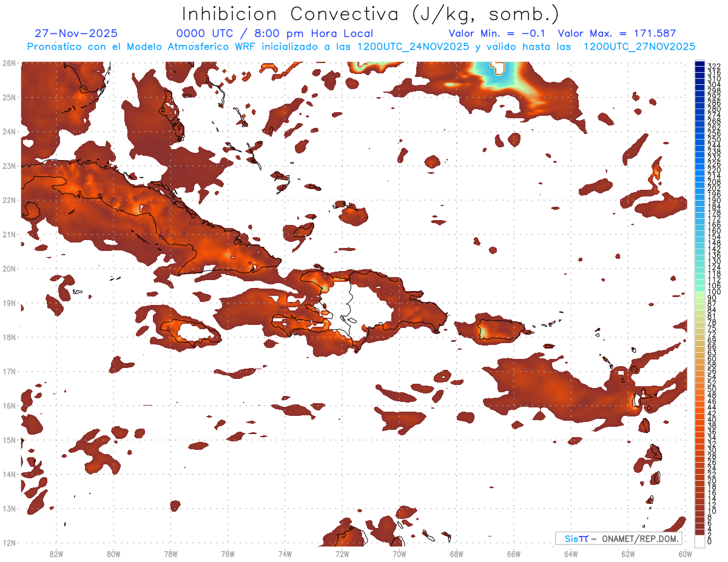The width and height of the screenshot is (728, 562).
Task: Click the latitude label '20N'
Action: pos(9,269)
